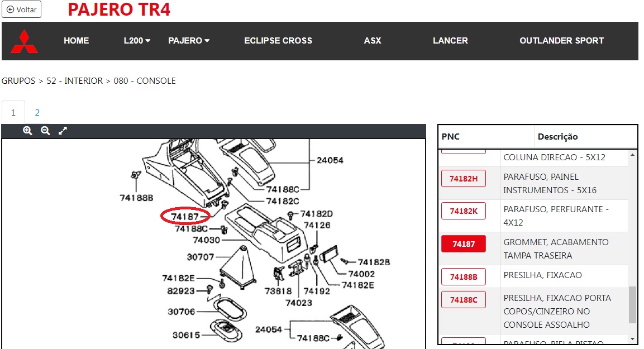
Task: Select OUTLANDER SPORT in navigation bar
Action: [x=561, y=41]
